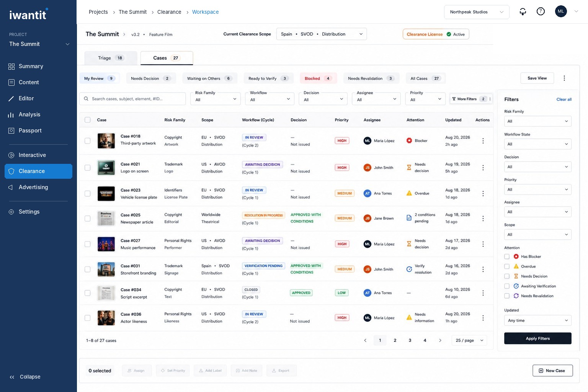Screen dimensions: 588x392
Task: Enable the Has Blocker attention filter
Action: click(507, 256)
